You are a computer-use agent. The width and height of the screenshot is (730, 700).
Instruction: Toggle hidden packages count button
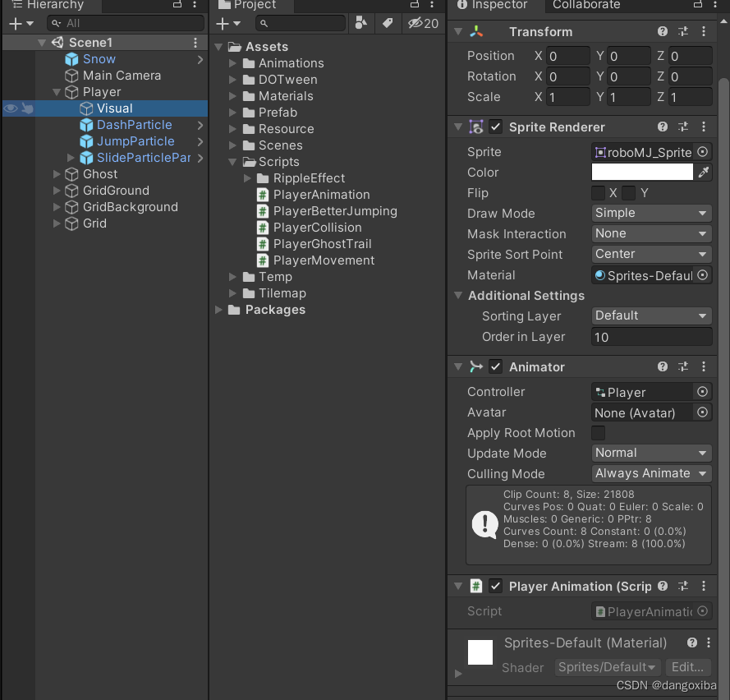(x=423, y=23)
